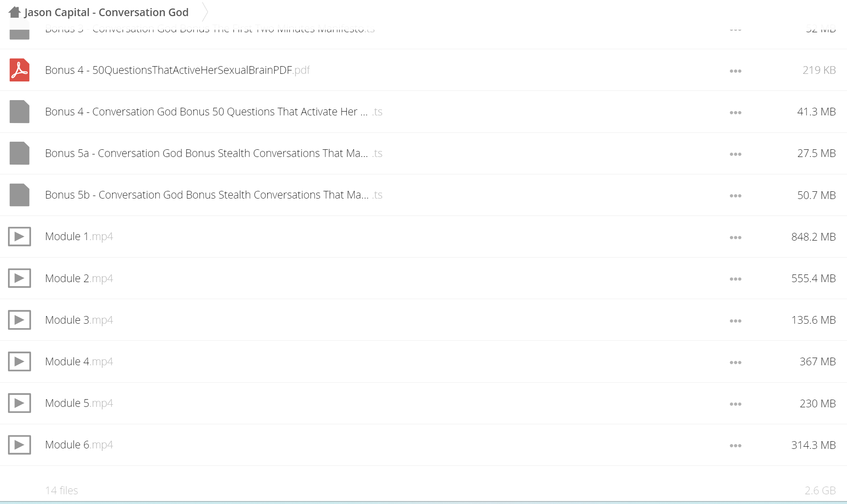Open the options menu for Module 5.mp4
Image resolution: width=847 pixels, height=504 pixels.
735,404
